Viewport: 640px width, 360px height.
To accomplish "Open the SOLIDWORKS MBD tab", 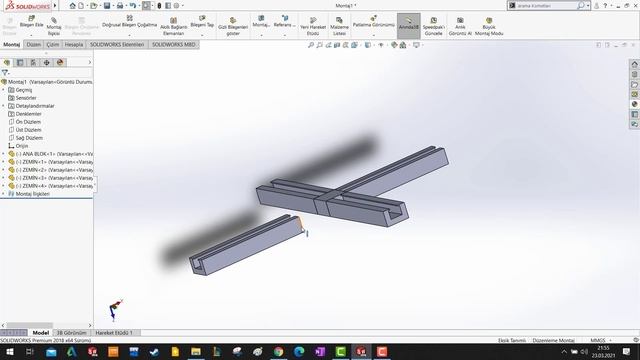I will [173, 44].
